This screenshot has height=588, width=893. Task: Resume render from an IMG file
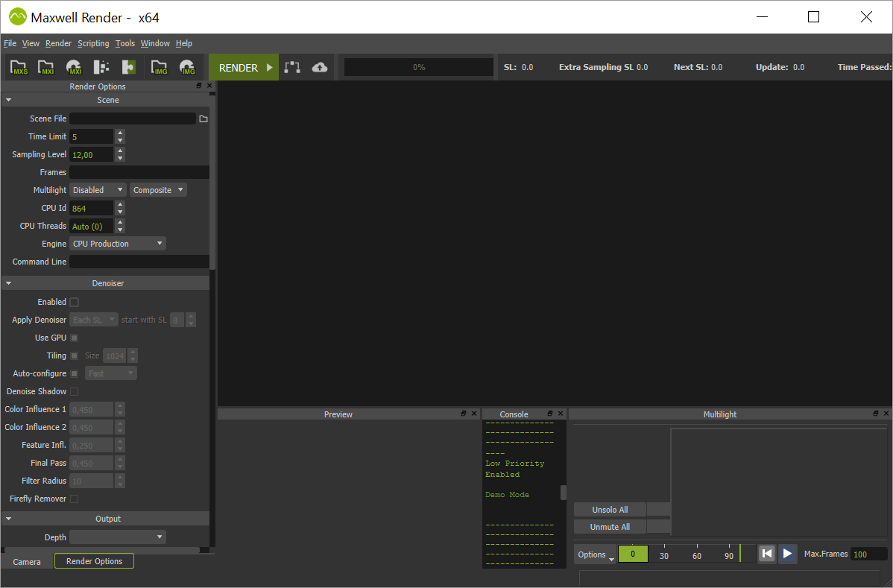[187, 67]
